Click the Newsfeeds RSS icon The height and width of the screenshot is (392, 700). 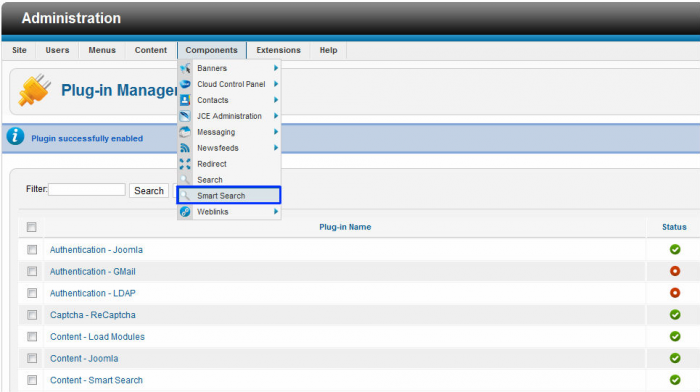185,148
